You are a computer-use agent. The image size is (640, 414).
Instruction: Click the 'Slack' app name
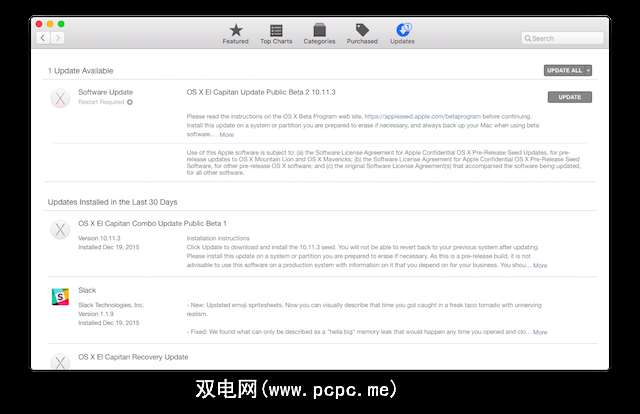click(x=87, y=290)
